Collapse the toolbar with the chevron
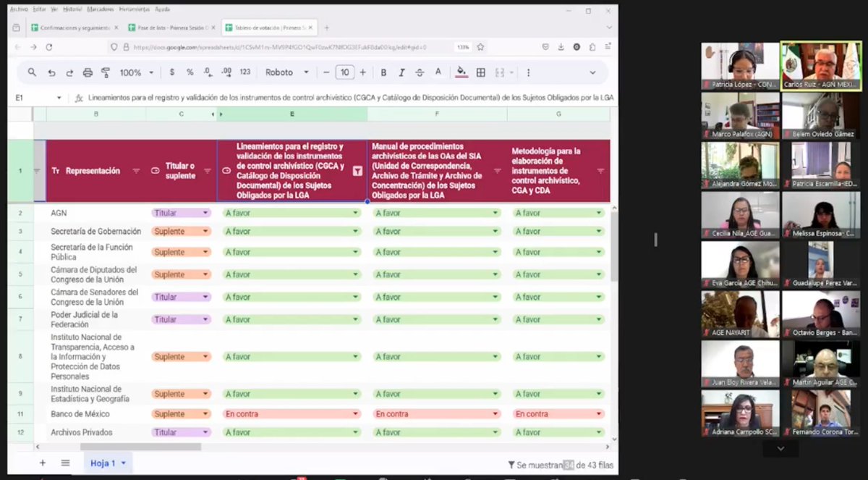Image resolution: width=868 pixels, height=480 pixels. tap(592, 72)
